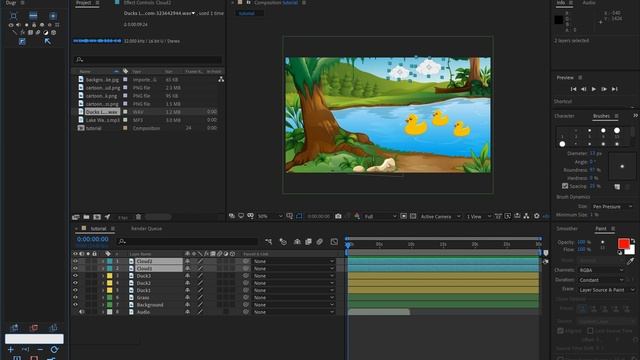Open the magnification 50% dropdown
The image size is (640, 360).
click(x=270, y=216)
